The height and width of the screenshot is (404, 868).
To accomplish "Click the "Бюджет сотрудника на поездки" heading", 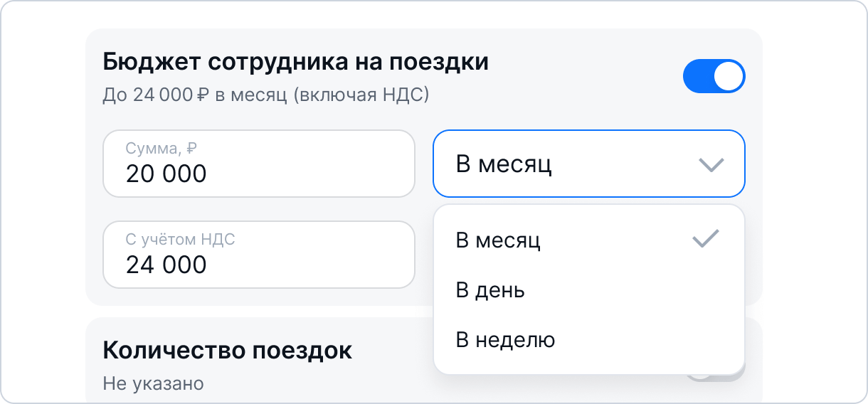I will [295, 62].
